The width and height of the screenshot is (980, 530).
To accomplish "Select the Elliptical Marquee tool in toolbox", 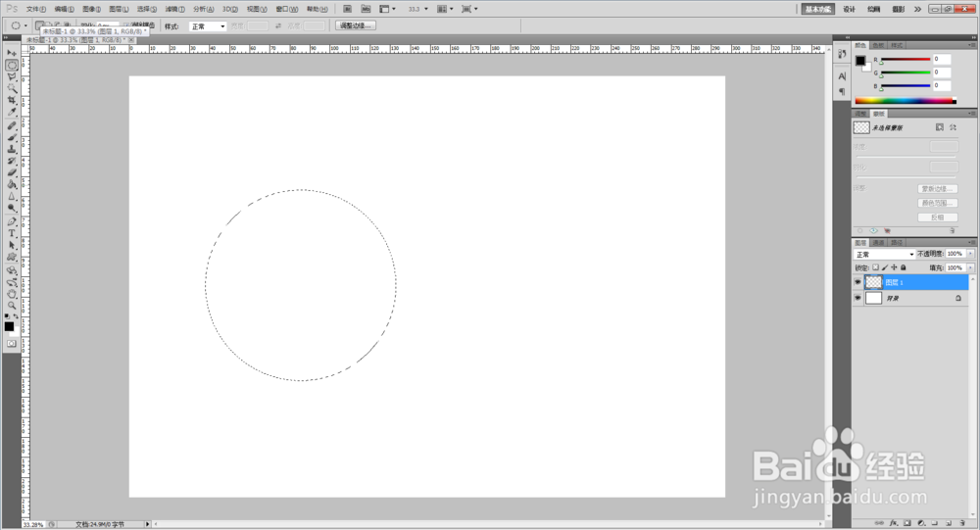I will coord(11,65).
